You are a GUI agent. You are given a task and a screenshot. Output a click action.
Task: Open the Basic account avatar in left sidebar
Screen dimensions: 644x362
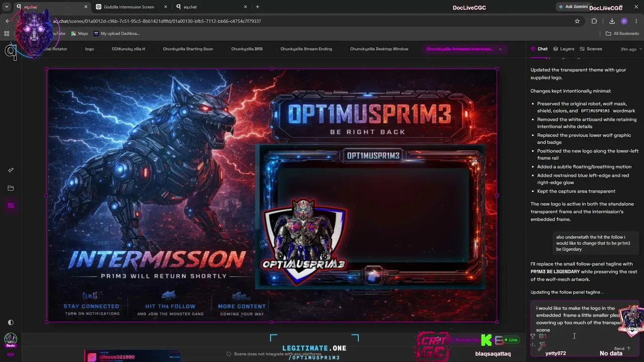click(x=11, y=340)
